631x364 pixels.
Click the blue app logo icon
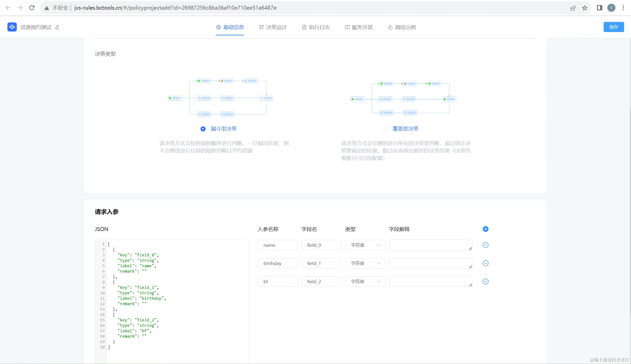pyautogui.click(x=12, y=27)
